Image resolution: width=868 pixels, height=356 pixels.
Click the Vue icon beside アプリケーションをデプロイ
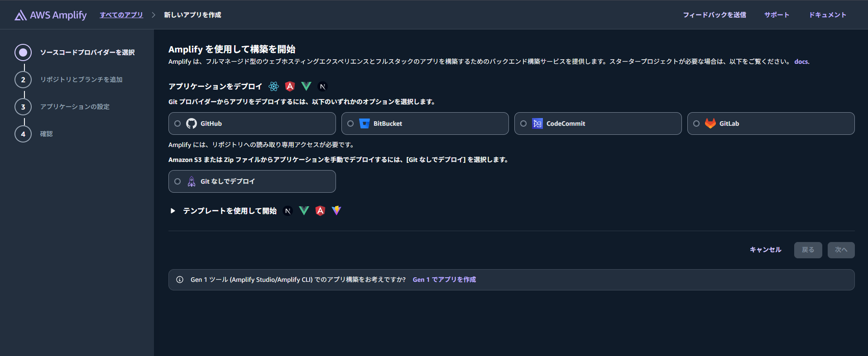[306, 86]
